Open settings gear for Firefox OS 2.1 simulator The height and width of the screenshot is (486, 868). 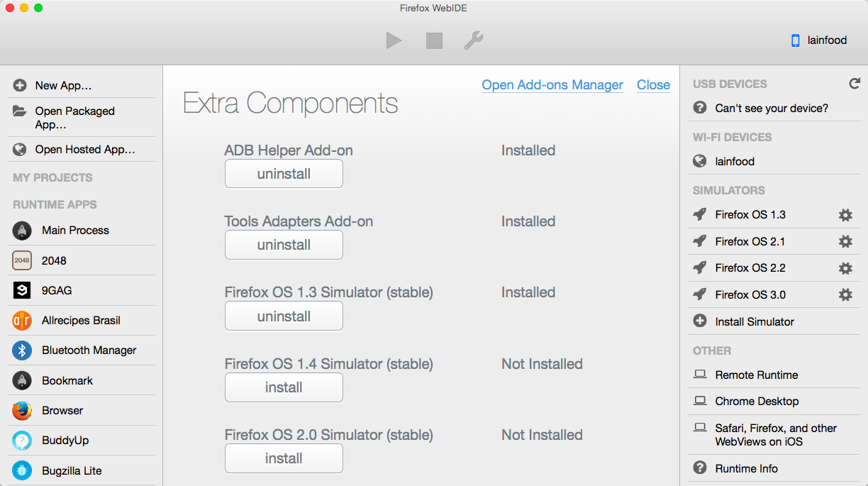point(845,241)
